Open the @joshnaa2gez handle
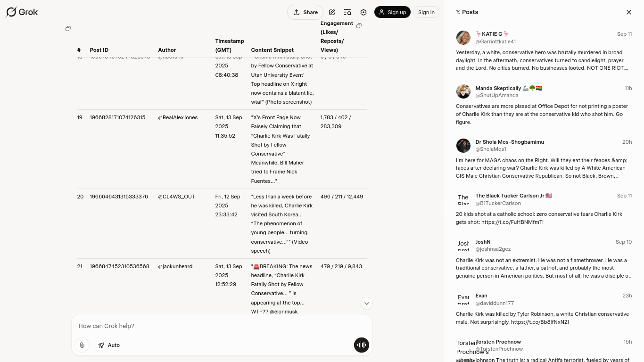 493,249
